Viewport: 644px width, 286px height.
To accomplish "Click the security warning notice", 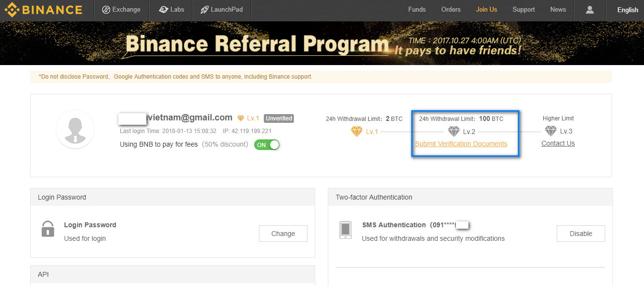I will [321, 77].
